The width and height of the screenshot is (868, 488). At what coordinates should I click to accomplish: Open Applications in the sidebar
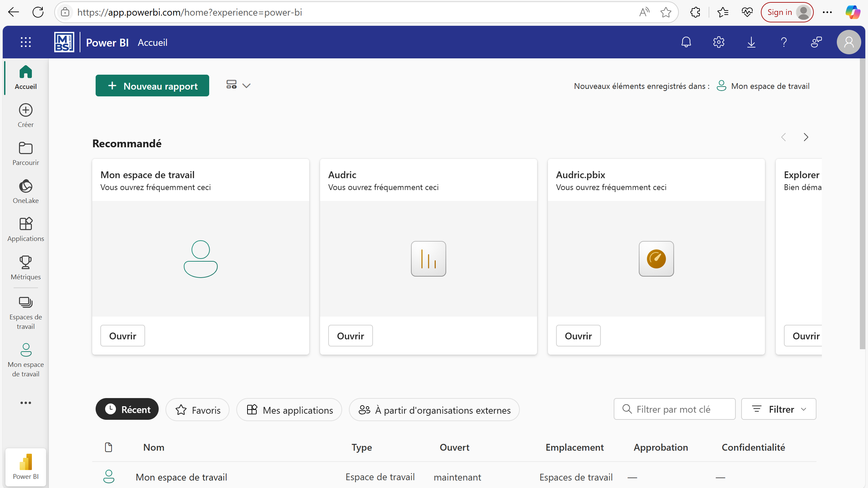coord(26,230)
